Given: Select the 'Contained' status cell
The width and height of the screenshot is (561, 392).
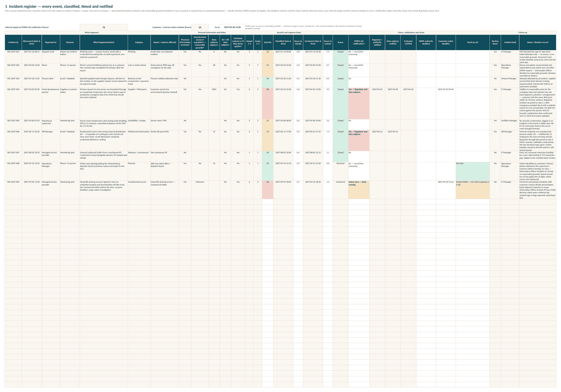Looking at the screenshot, I should (340, 190).
